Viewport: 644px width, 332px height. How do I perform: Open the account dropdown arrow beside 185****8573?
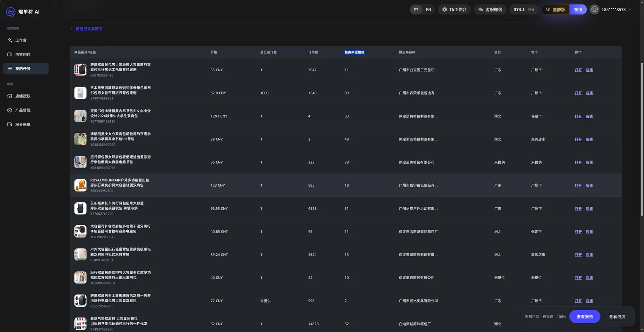point(630,10)
